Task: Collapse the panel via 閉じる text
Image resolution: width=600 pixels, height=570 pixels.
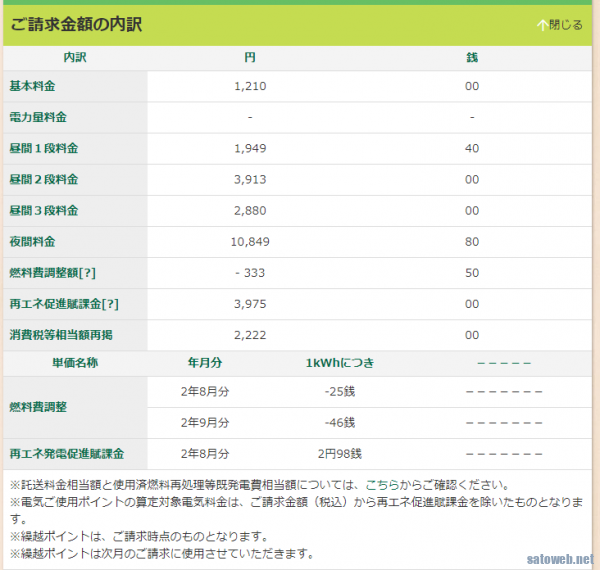Action: pos(565,25)
